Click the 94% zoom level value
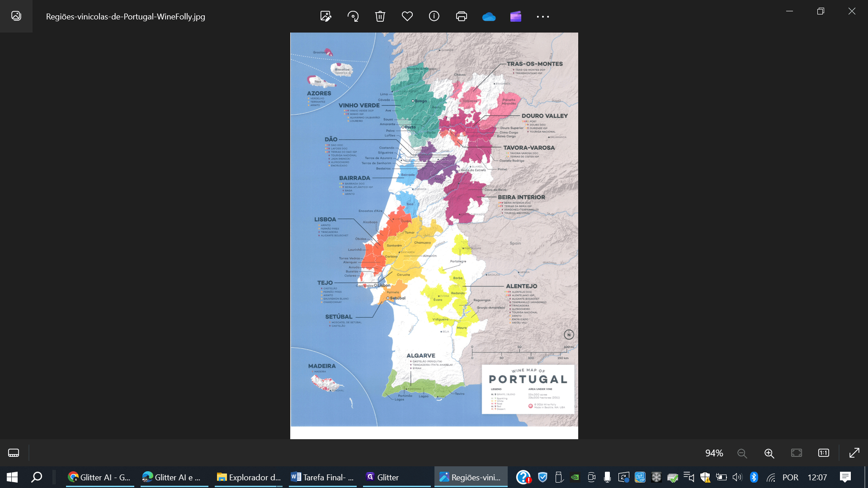Viewport: 868px width, 488px height. pos(714,453)
